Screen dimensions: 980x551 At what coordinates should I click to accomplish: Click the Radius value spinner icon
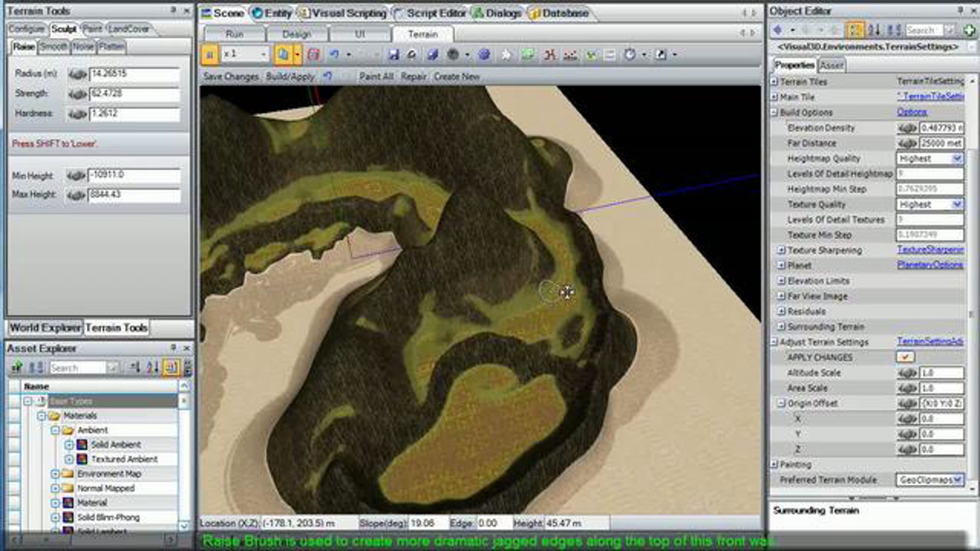(x=77, y=74)
